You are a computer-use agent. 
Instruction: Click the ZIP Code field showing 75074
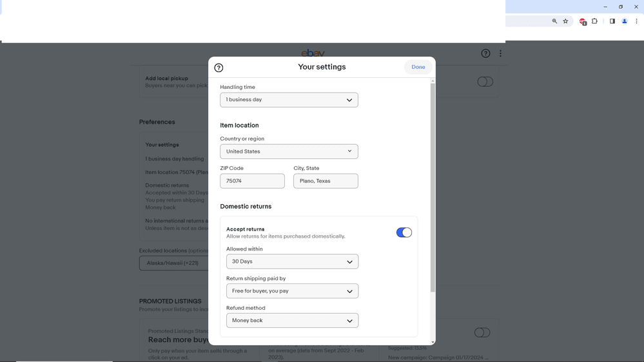pos(252,181)
